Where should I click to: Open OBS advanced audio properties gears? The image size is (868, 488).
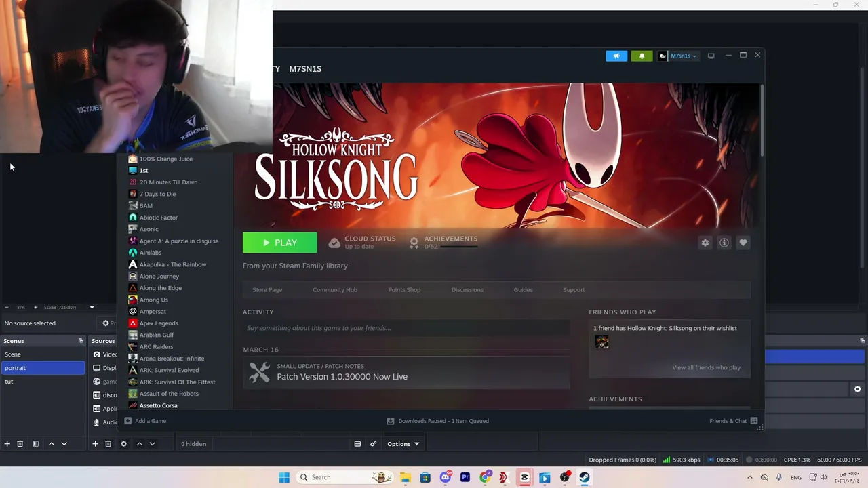tap(373, 444)
